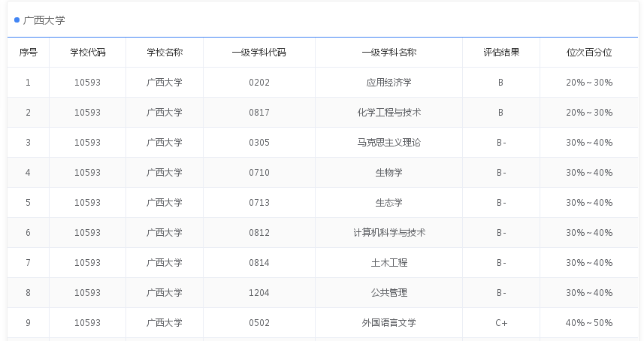This screenshot has width=644, height=341.
Task: Click 20%~30% in 应用经济学 row
Action: (589, 83)
